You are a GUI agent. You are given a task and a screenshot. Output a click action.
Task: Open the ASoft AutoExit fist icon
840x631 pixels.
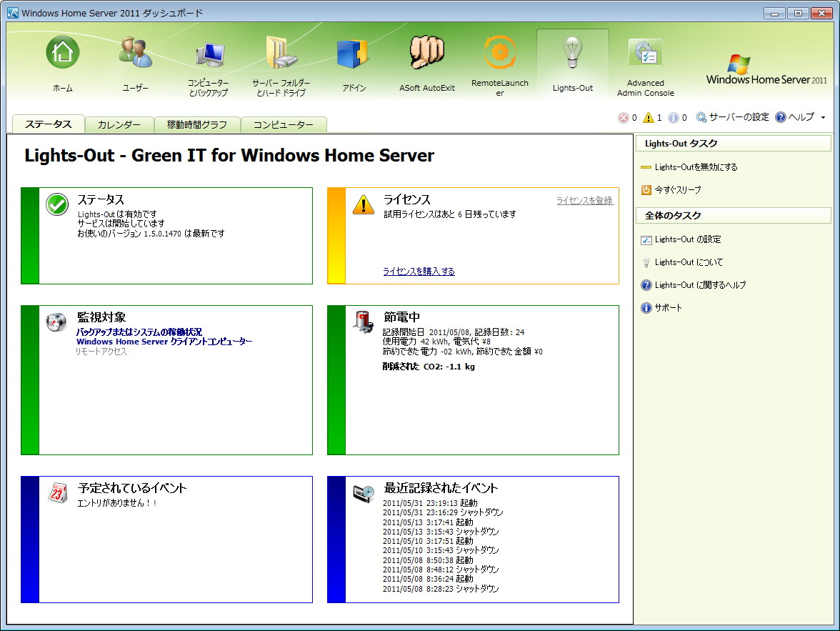[426, 53]
